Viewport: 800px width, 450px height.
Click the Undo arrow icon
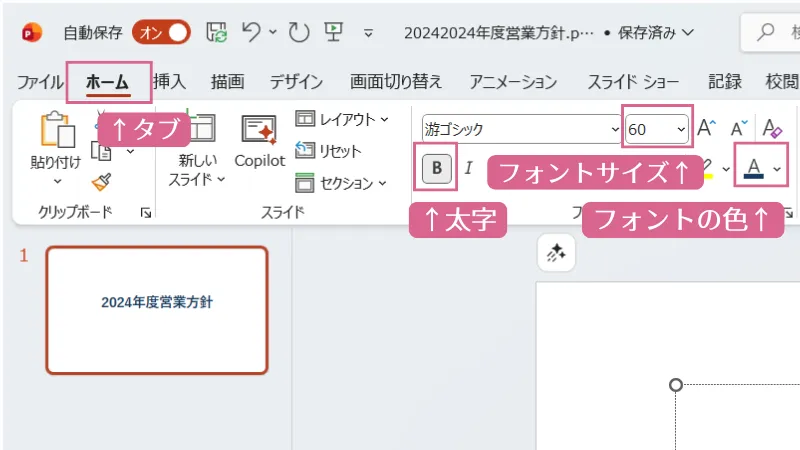tap(255, 32)
